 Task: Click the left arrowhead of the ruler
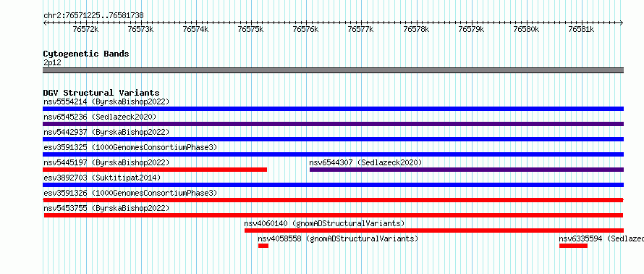coord(45,23)
